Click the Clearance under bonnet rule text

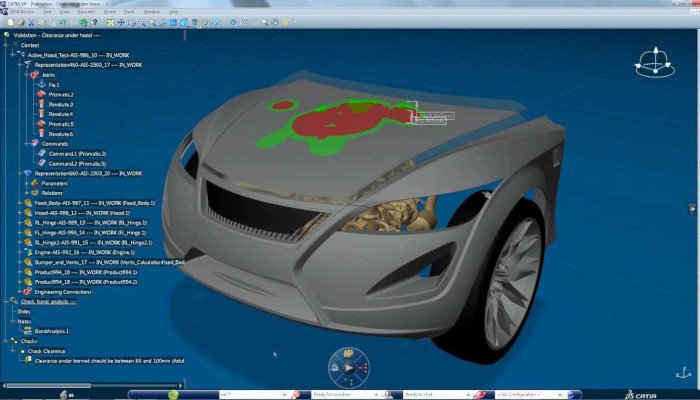click(109, 361)
